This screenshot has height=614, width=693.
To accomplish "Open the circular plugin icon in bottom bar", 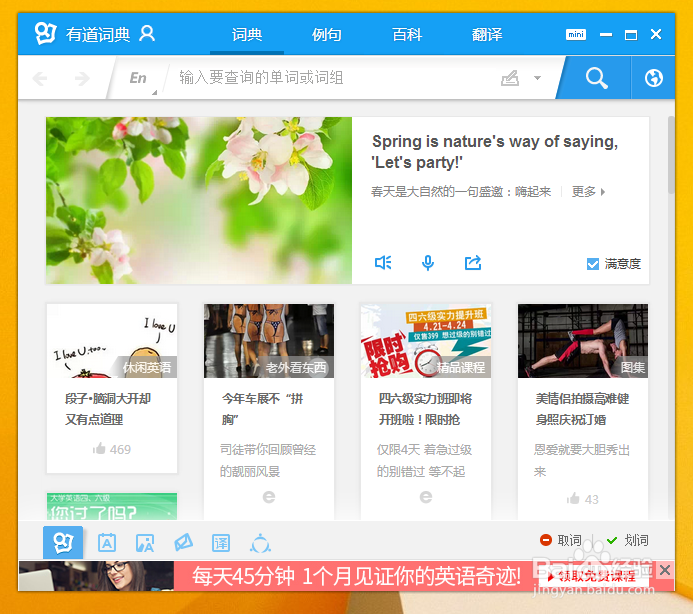I will pos(260,543).
